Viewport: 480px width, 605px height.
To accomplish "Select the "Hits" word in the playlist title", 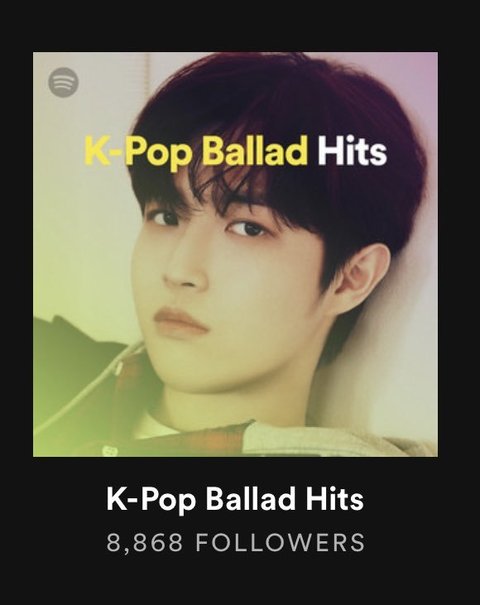I will pos(335,499).
